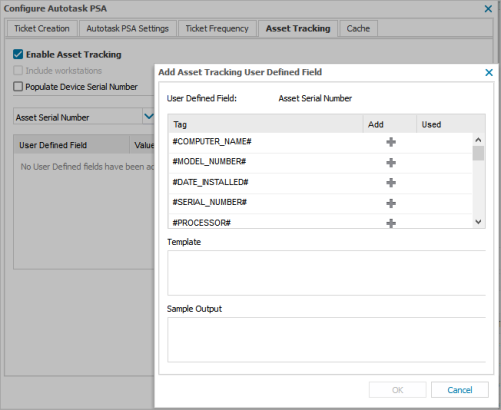Select the #COMPUTER_NAME# tag text

pos(212,142)
